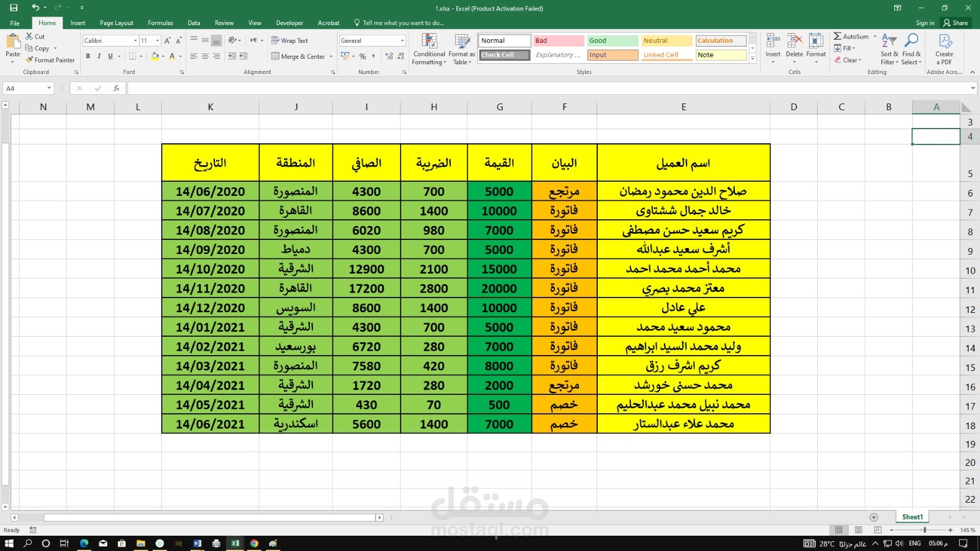
Task: Click the Comma Style icon
Action: pyautogui.click(x=373, y=56)
